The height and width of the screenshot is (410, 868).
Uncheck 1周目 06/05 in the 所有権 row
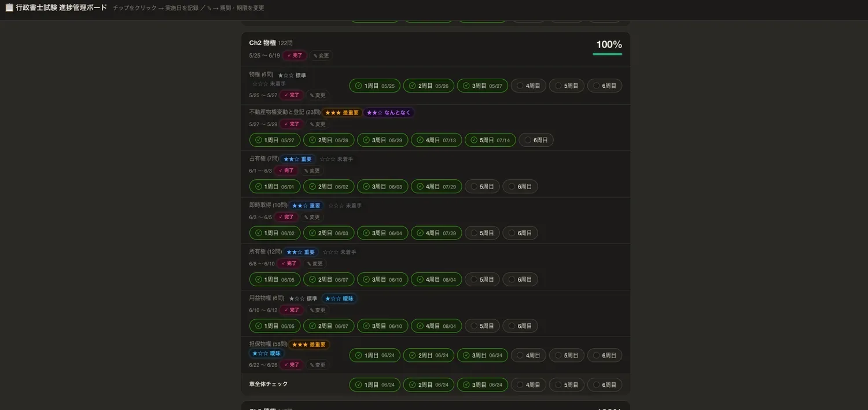click(275, 279)
